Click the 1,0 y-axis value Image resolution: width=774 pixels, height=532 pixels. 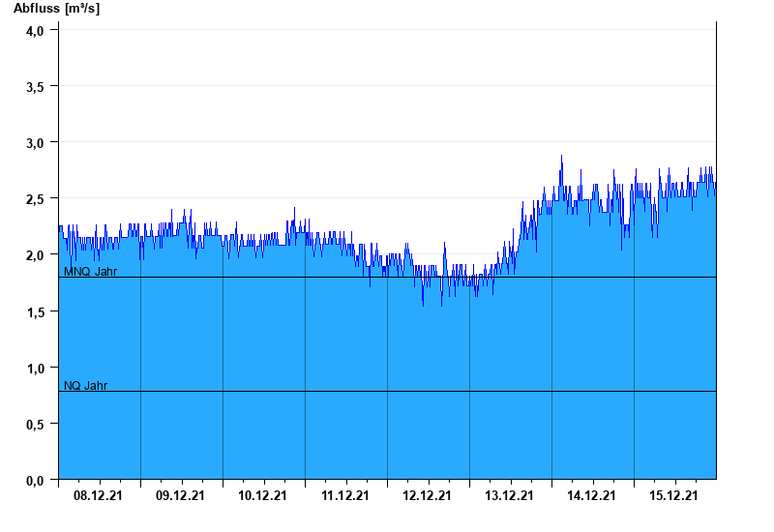(x=35, y=369)
